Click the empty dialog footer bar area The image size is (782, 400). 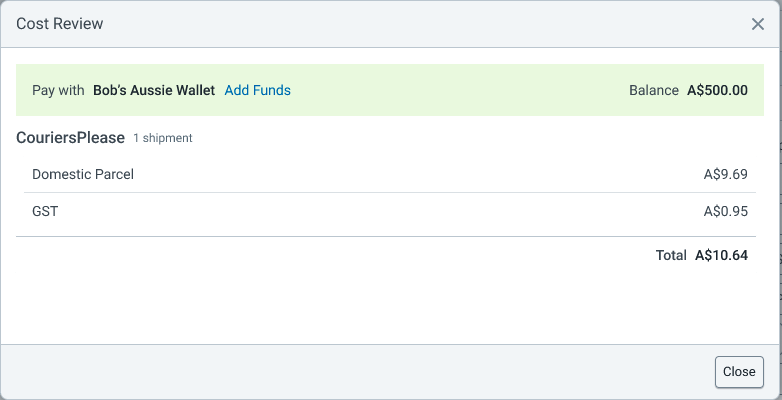coord(349,372)
